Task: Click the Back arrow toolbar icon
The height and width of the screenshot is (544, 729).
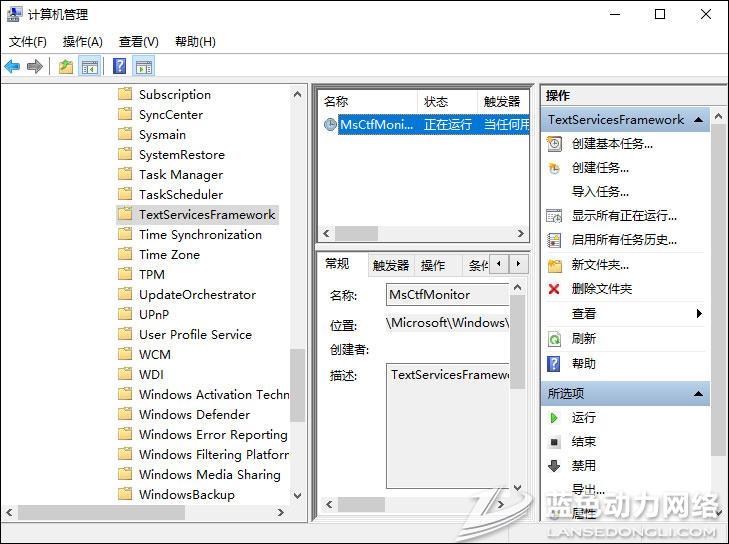Action: [12, 66]
